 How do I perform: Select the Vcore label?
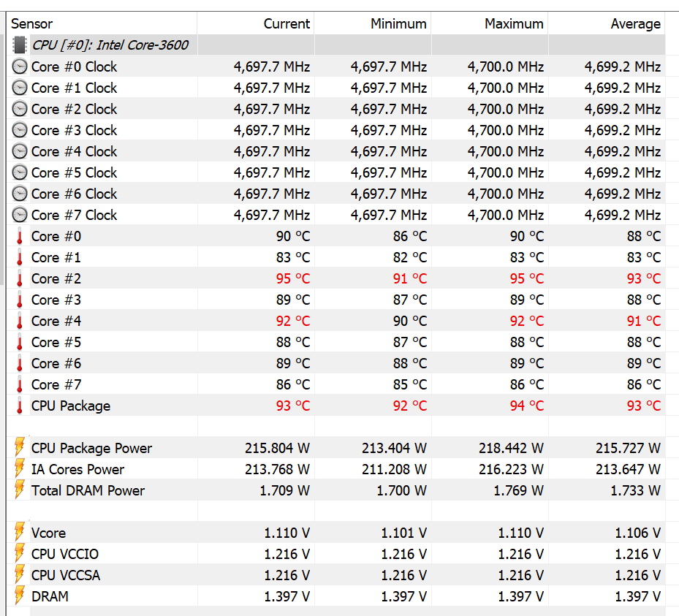pyautogui.click(x=48, y=533)
